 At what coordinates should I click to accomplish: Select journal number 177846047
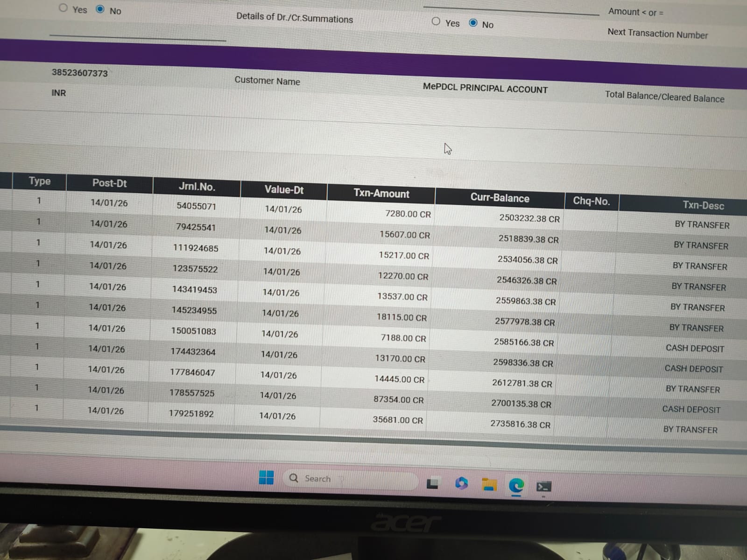[x=192, y=372]
